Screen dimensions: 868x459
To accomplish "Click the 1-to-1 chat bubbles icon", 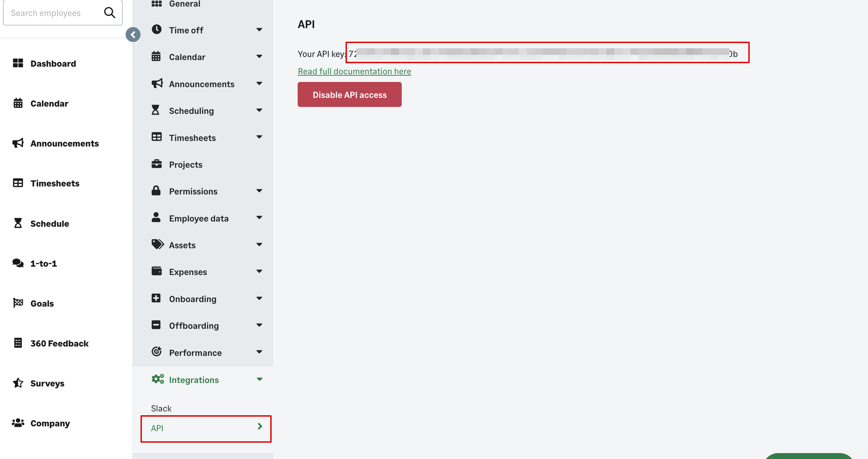I will (18, 263).
